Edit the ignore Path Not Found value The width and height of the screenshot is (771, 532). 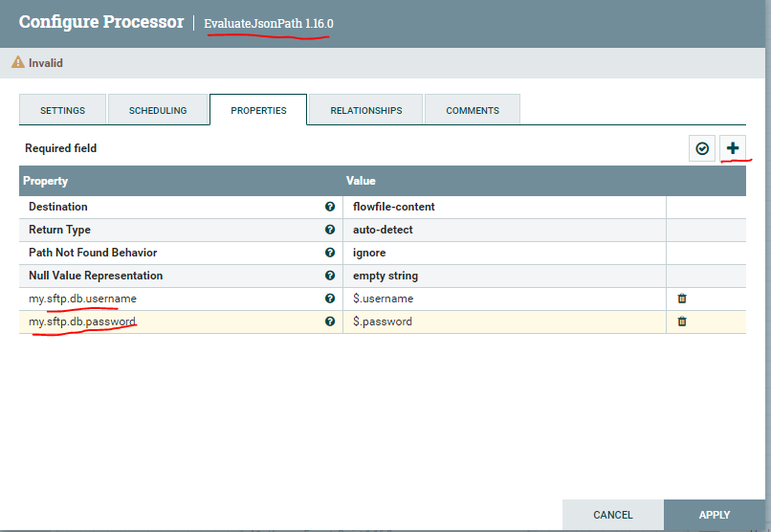click(504, 253)
